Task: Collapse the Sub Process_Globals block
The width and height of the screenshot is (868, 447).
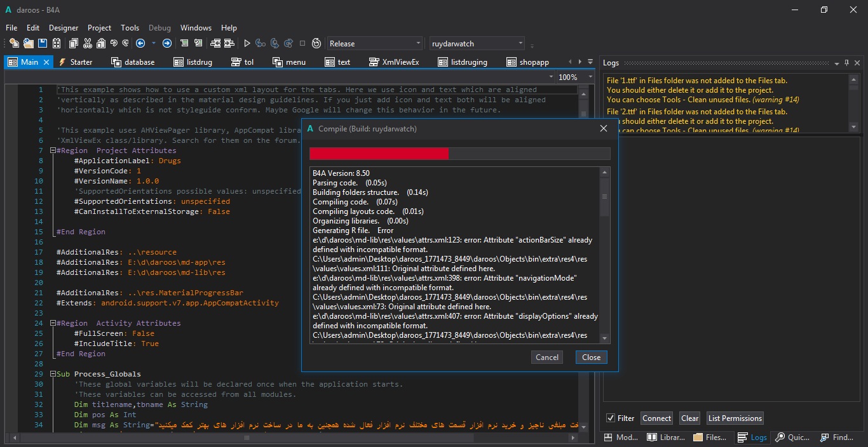Action: pos(53,374)
